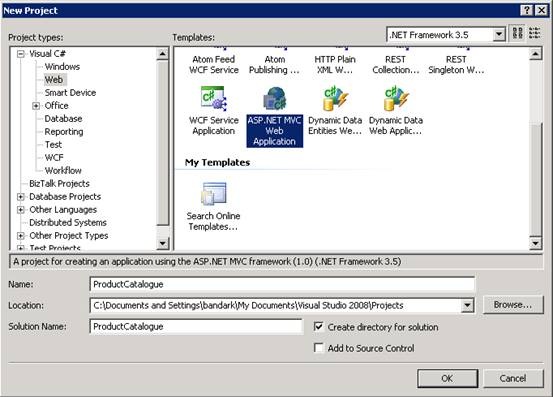Expand the Other Languages node
The width and height of the screenshot is (553, 397).
[21, 209]
